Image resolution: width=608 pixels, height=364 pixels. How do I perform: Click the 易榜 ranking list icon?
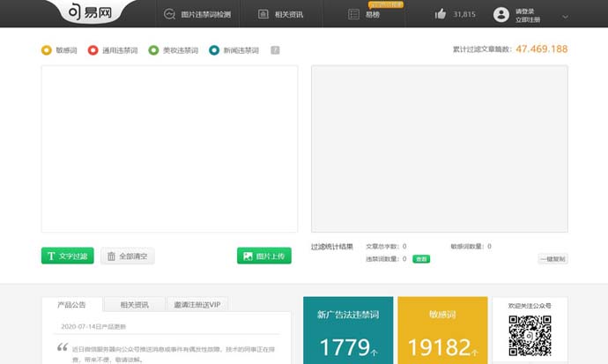(353, 14)
